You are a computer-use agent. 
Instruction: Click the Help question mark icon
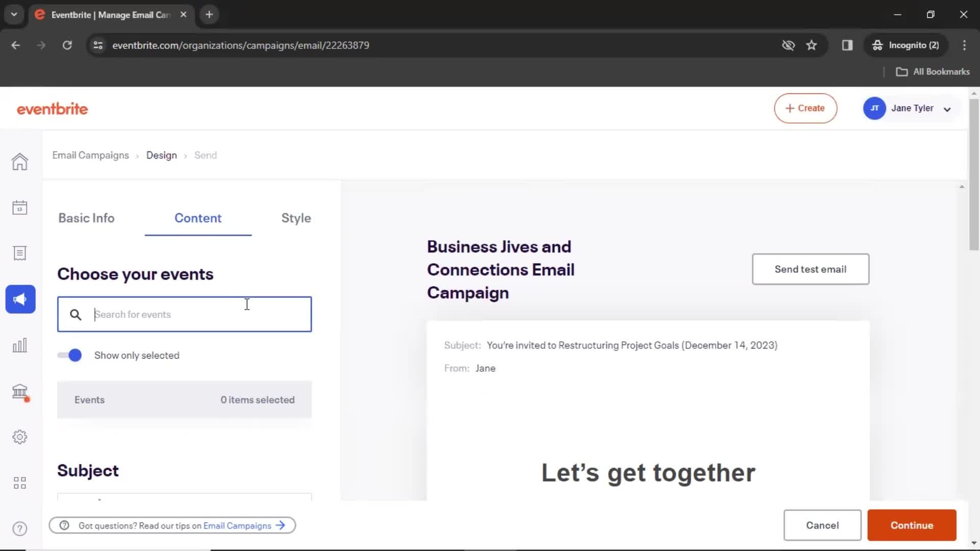[20, 529]
